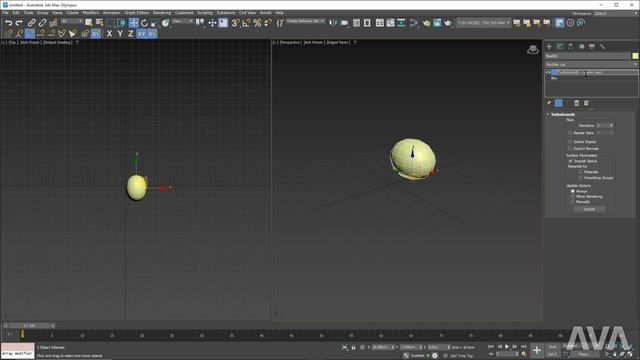The height and width of the screenshot is (360, 640).
Task: Click the Iterations value field
Action: (x=602, y=125)
